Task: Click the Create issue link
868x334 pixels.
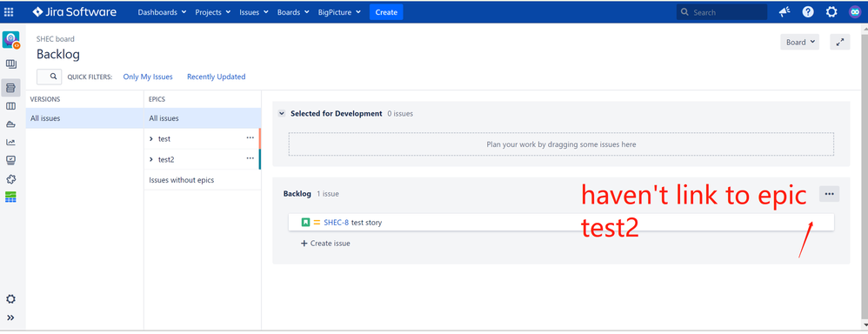Action: click(x=325, y=244)
